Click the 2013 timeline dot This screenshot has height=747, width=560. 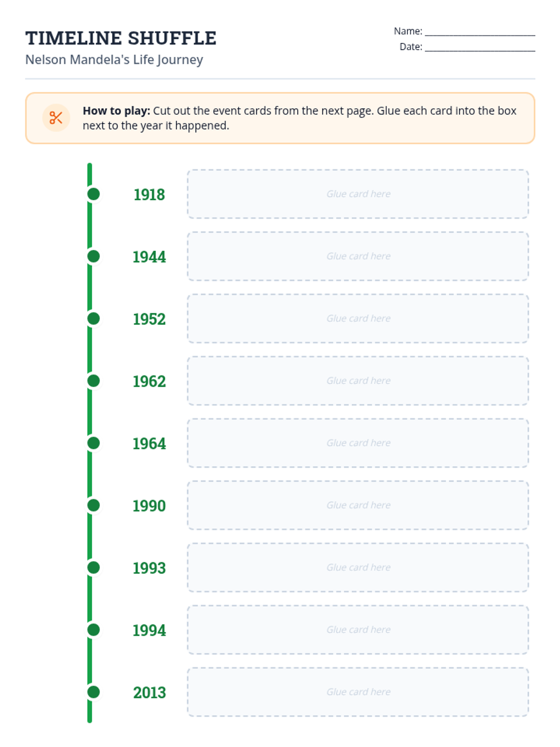[x=94, y=692]
